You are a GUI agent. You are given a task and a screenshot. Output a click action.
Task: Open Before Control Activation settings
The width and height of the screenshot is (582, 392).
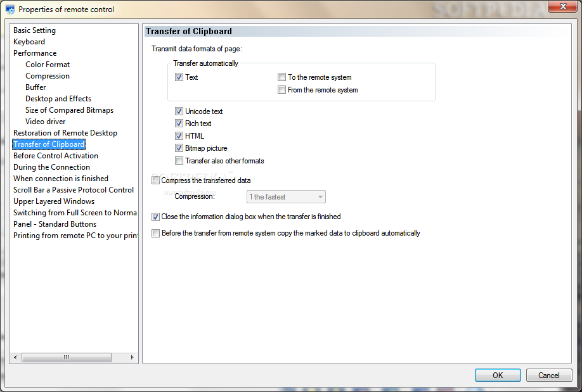coord(56,156)
